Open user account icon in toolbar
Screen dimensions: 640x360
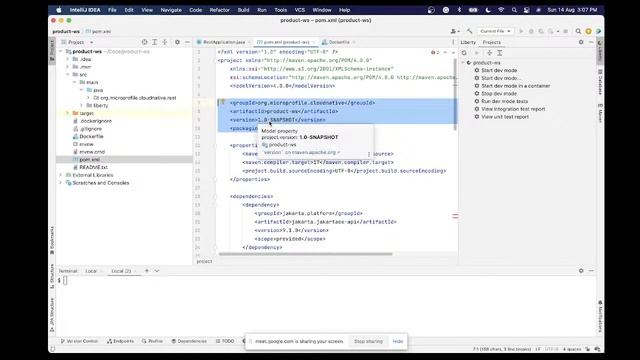point(455,31)
